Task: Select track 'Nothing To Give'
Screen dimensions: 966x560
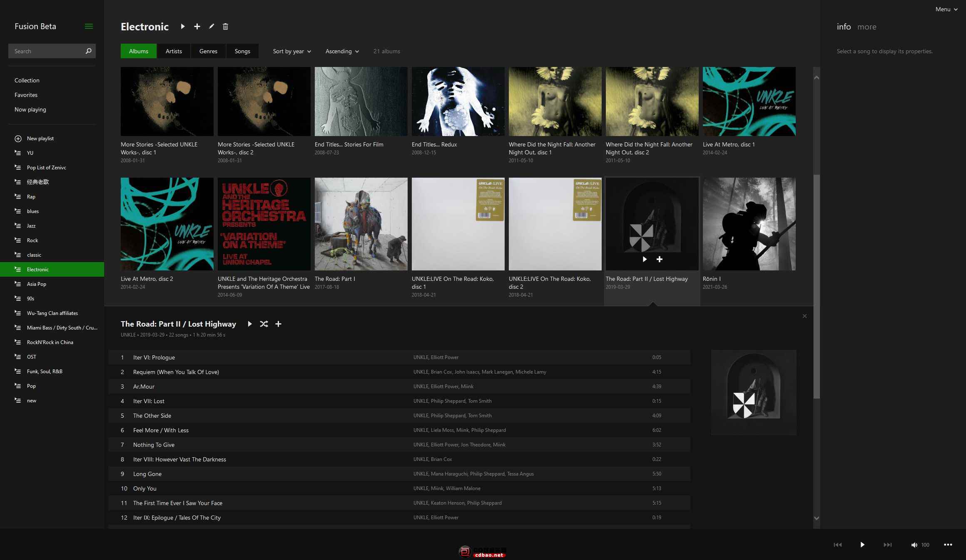Action: pyautogui.click(x=399, y=445)
